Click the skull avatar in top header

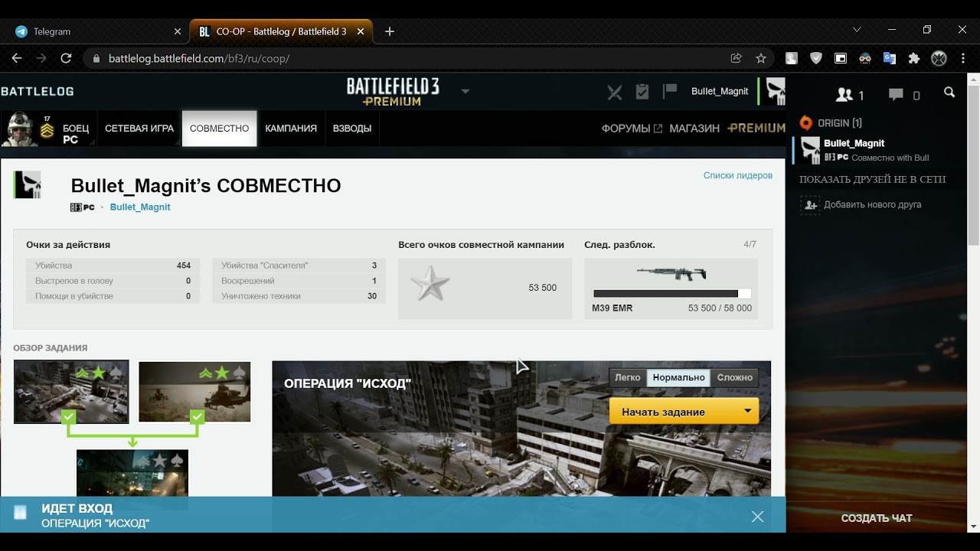pos(775,91)
